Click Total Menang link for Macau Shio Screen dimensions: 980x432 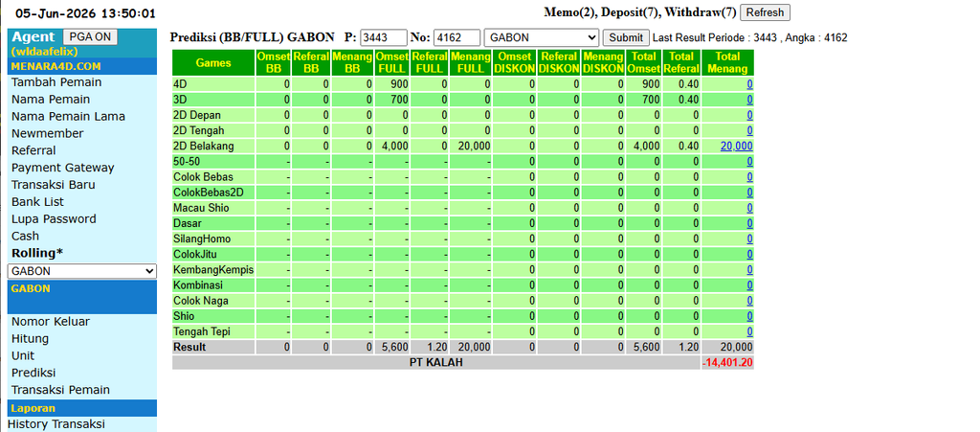pos(749,208)
